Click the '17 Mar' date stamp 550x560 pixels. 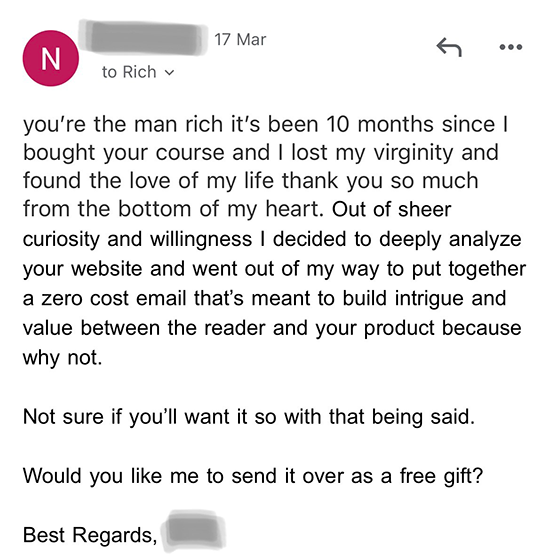pyautogui.click(x=240, y=39)
